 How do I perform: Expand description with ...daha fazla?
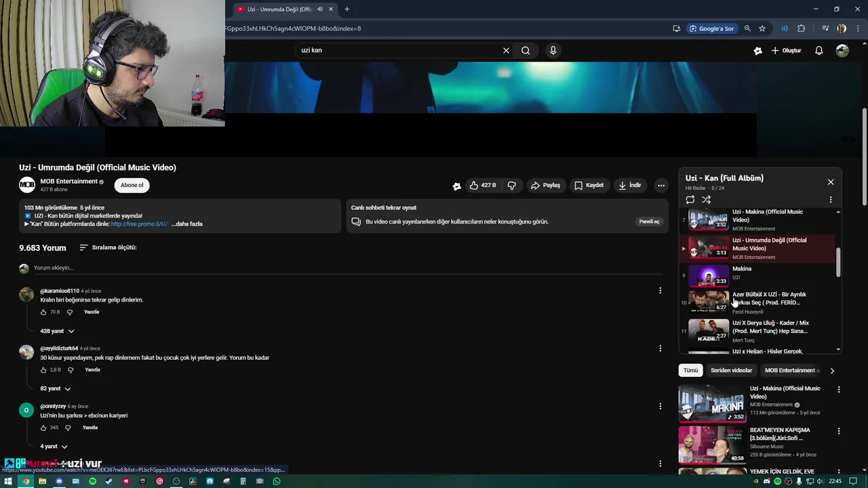coord(186,224)
